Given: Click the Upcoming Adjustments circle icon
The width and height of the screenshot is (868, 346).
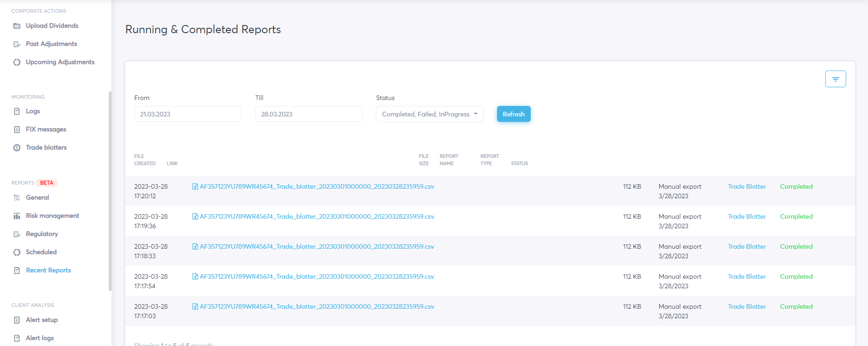Looking at the screenshot, I should click(x=17, y=62).
